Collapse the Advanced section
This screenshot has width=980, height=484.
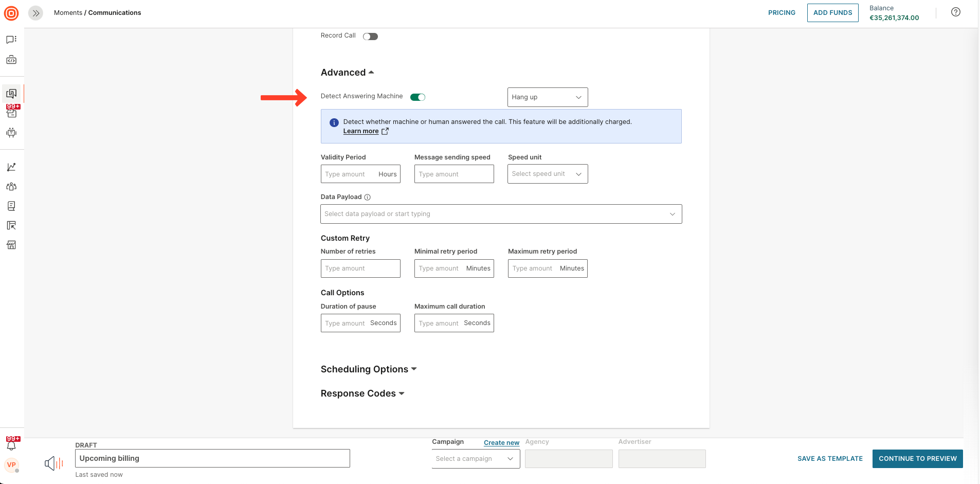tap(347, 73)
